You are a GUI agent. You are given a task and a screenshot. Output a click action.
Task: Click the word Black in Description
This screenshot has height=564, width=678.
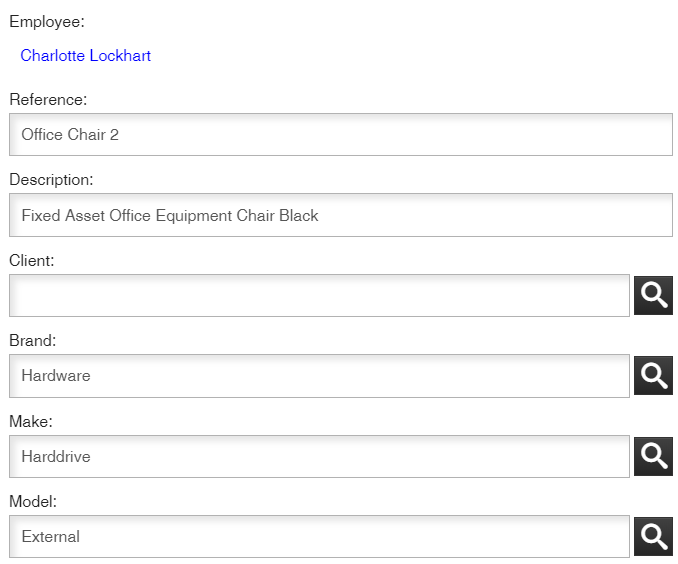point(299,216)
